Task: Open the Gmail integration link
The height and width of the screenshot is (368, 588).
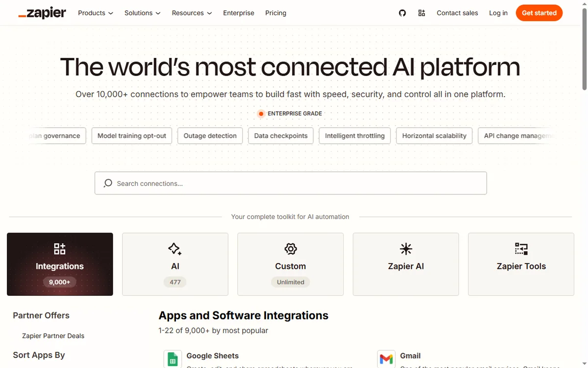Action: (x=411, y=356)
